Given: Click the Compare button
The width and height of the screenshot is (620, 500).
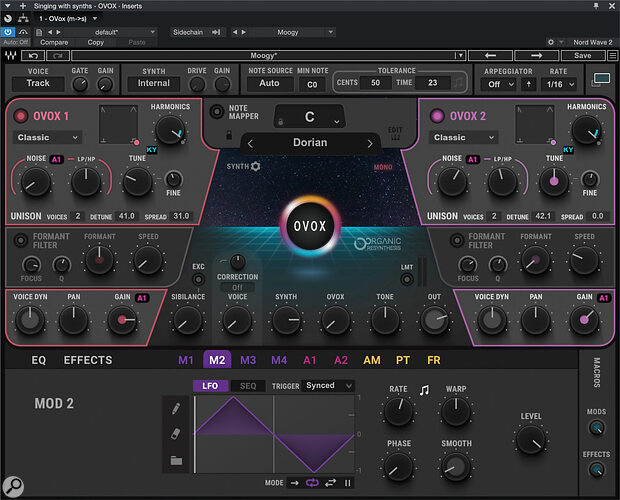Looking at the screenshot, I should (54, 42).
